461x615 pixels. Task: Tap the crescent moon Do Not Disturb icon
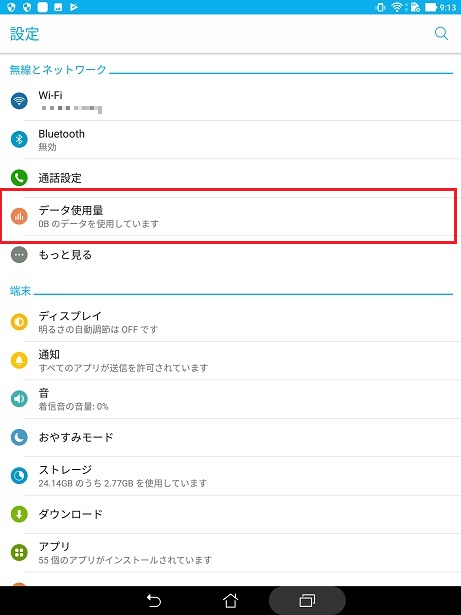pos(19,437)
